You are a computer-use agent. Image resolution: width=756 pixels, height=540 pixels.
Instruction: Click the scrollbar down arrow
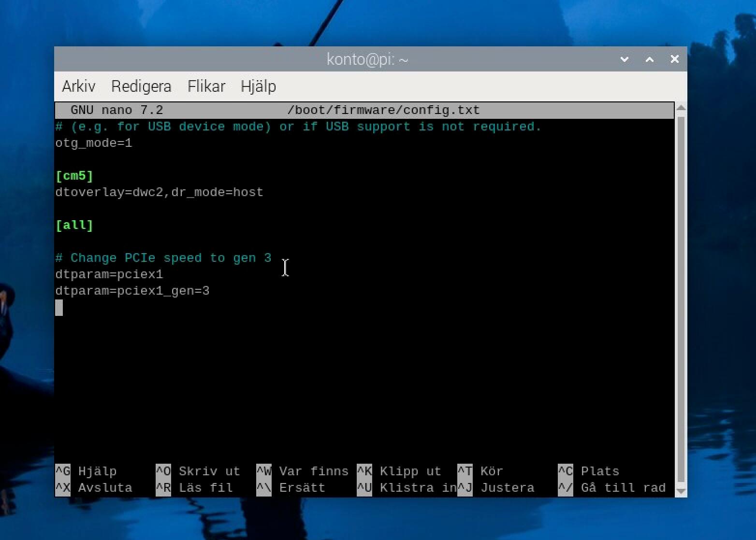pos(681,492)
